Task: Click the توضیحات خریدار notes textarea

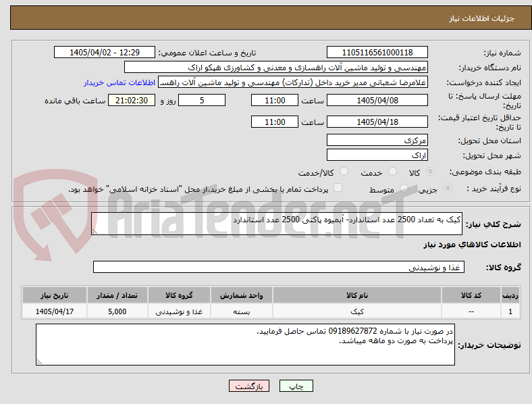Action: [245, 345]
